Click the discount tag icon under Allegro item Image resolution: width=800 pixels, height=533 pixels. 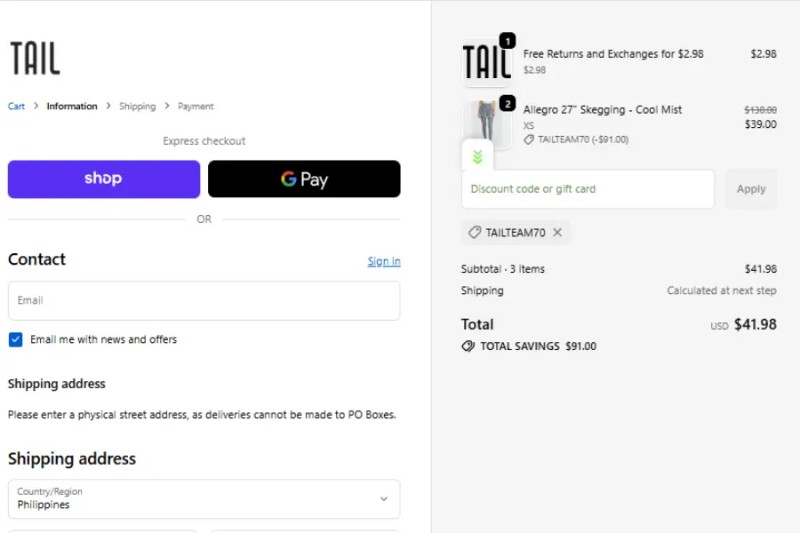coord(529,140)
